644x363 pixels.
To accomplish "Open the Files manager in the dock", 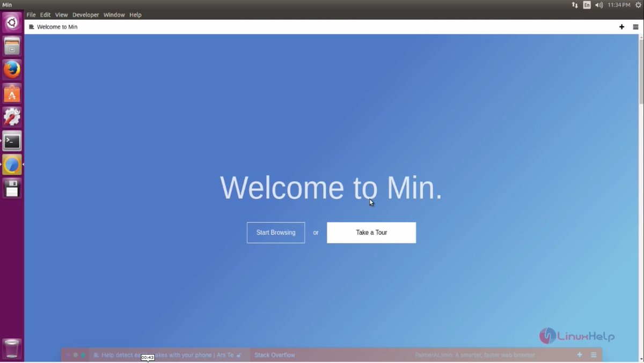I will [x=12, y=46].
